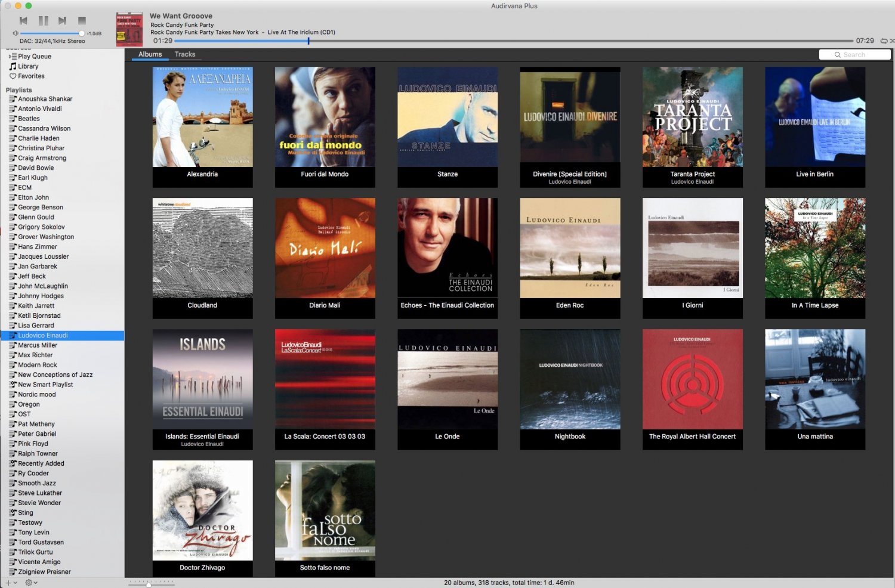Click the playback progress bar position marker

click(x=308, y=41)
